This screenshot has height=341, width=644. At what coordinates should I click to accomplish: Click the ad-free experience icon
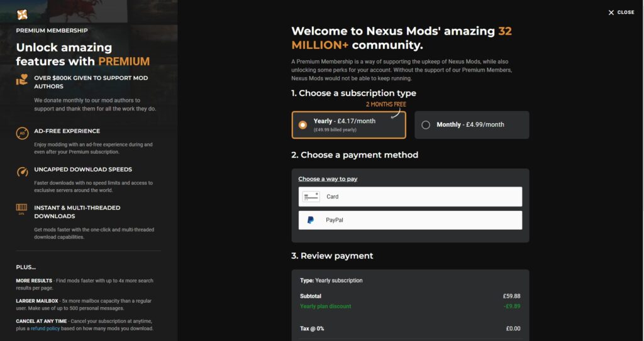(22, 133)
